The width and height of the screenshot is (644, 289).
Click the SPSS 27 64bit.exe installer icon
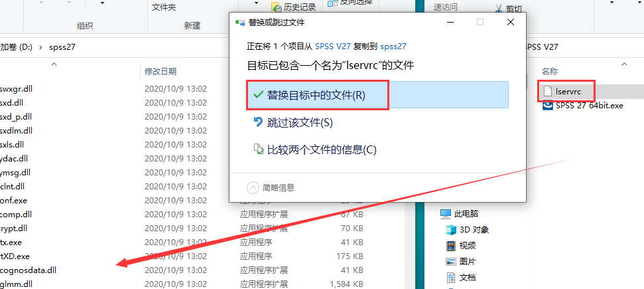click(x=548, y=106)
